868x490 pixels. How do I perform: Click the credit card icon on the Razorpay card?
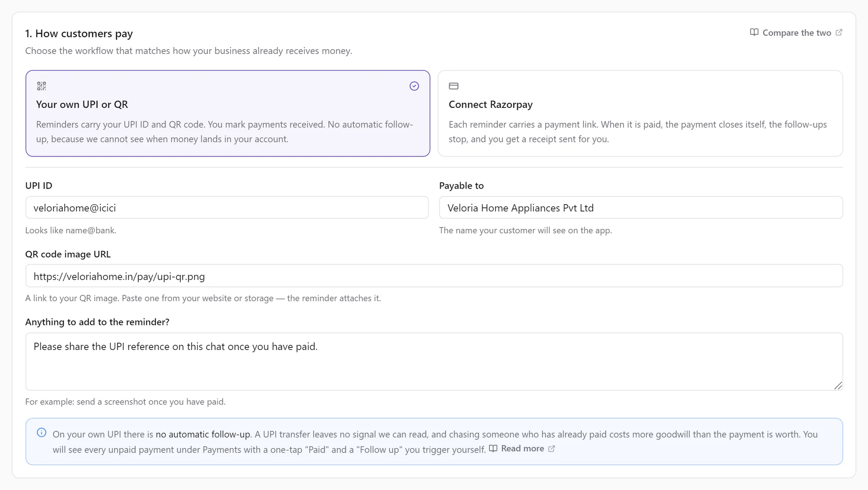[x=454, y=86]
